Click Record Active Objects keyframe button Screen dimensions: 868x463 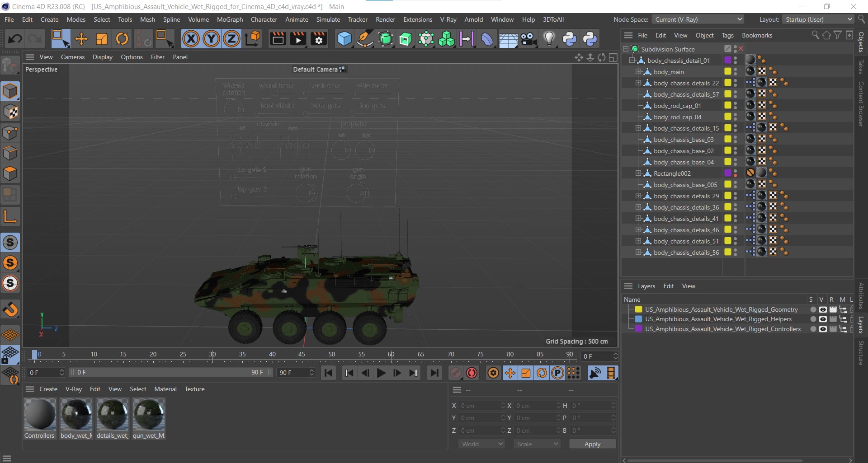point(456,373)
